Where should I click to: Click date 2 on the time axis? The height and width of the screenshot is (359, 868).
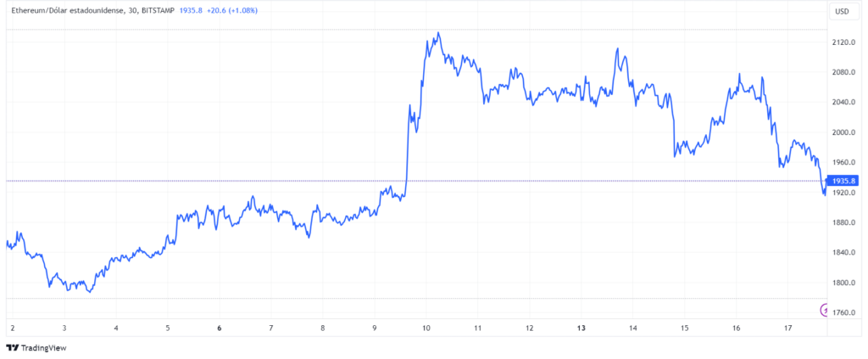(13, 327)
